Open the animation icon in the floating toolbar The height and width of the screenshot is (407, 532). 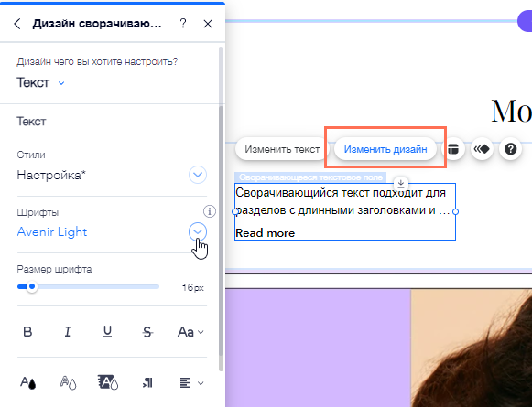point(482,149)
